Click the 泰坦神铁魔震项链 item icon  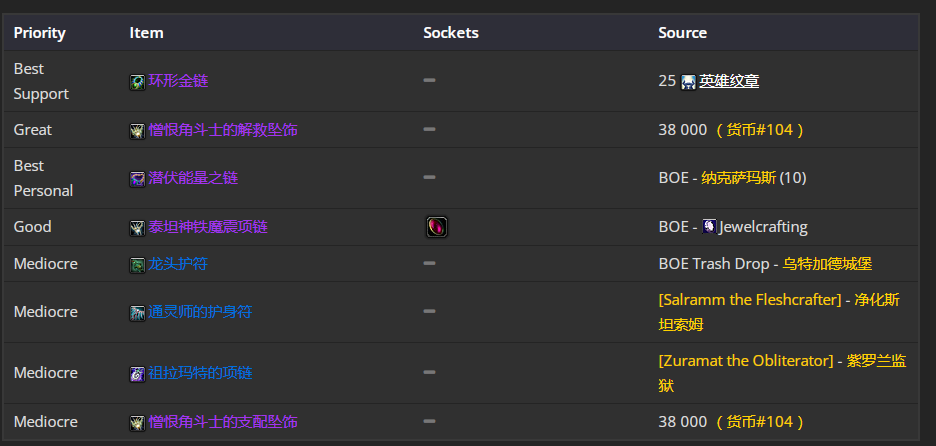(x=137, y=227)
